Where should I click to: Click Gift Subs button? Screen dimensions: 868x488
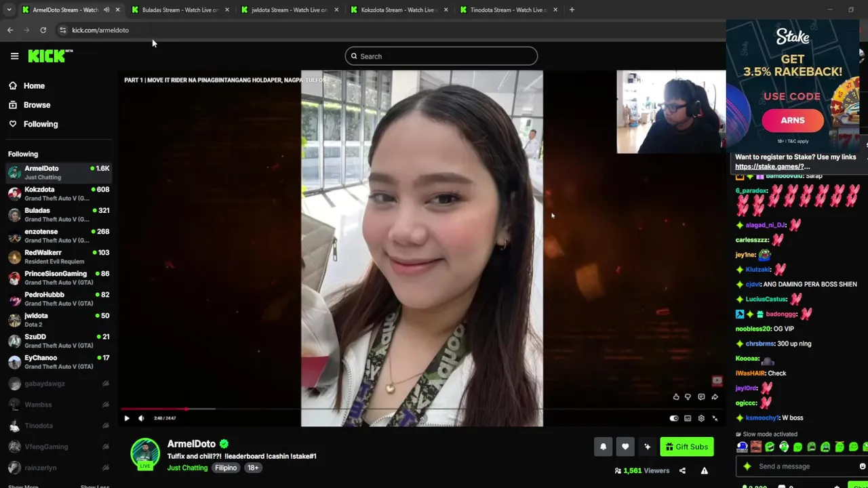coord(687,447)
